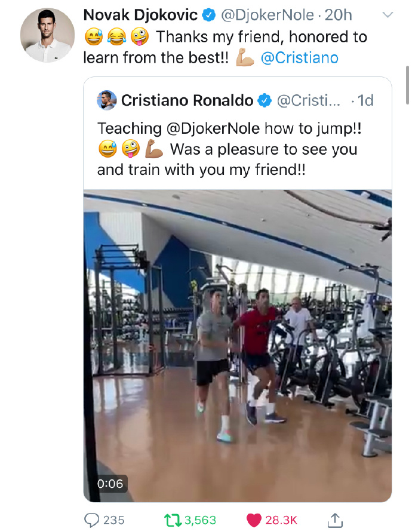412x532 pixels.
Task: Retweet using the green arrows icon
Action: [173, 520]
